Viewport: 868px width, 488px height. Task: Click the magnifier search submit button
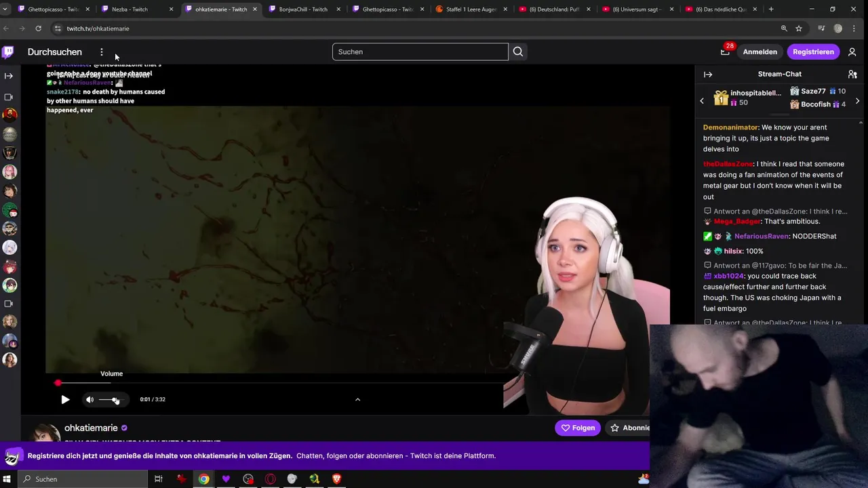[518, 52]
